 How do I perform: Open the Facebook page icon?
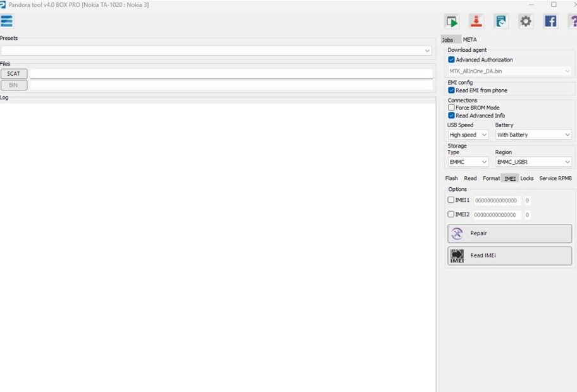point(550,21)
